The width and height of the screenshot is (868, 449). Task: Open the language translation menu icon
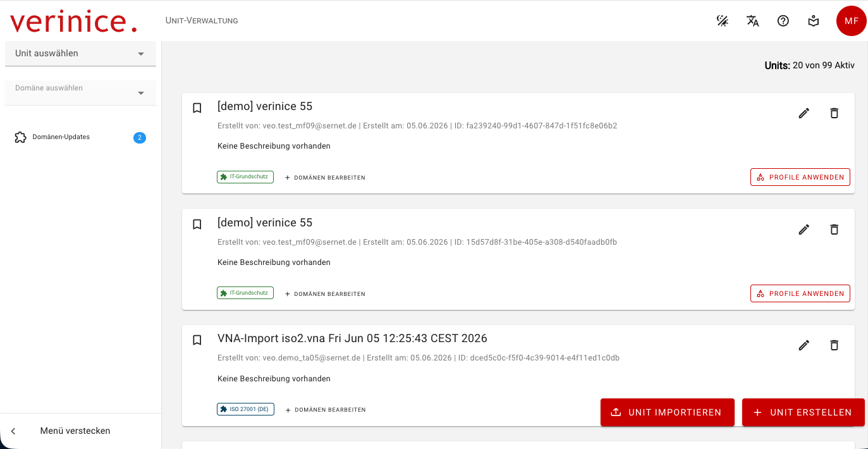click(752, 21)
